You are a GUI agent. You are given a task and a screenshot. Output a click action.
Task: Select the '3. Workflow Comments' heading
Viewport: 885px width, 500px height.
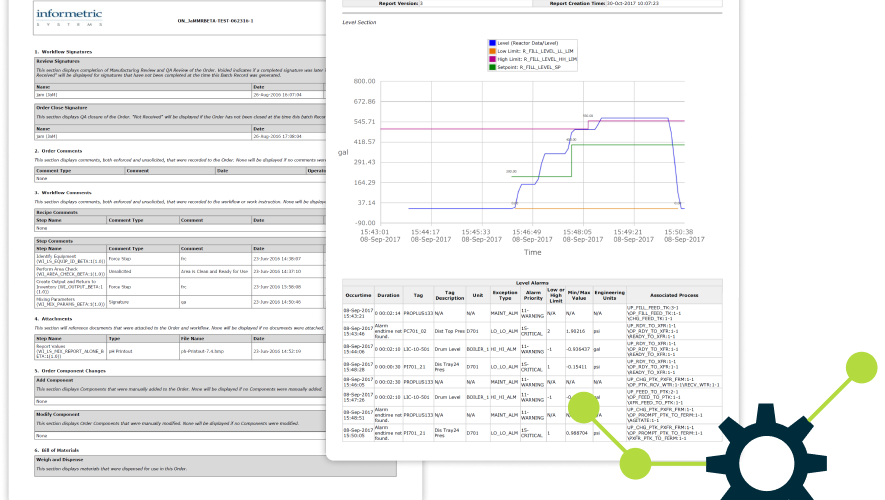(x=63, y=192)
